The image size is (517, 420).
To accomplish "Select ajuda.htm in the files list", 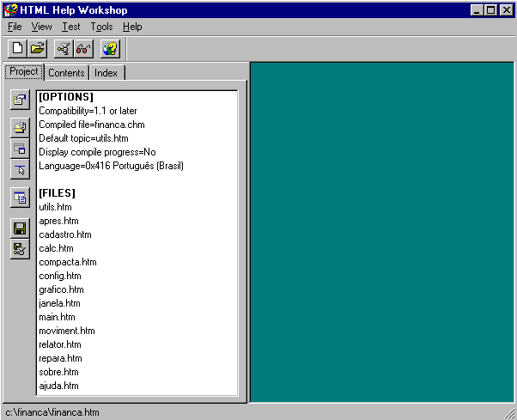I will (x=58, y=386).
